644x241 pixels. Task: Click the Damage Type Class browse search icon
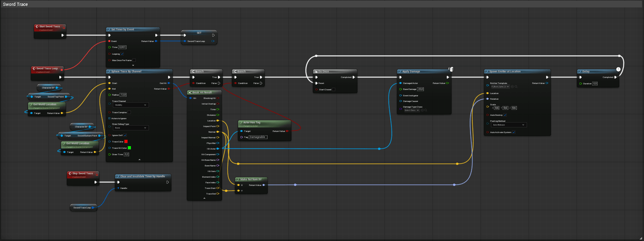[x=426, y=110]
